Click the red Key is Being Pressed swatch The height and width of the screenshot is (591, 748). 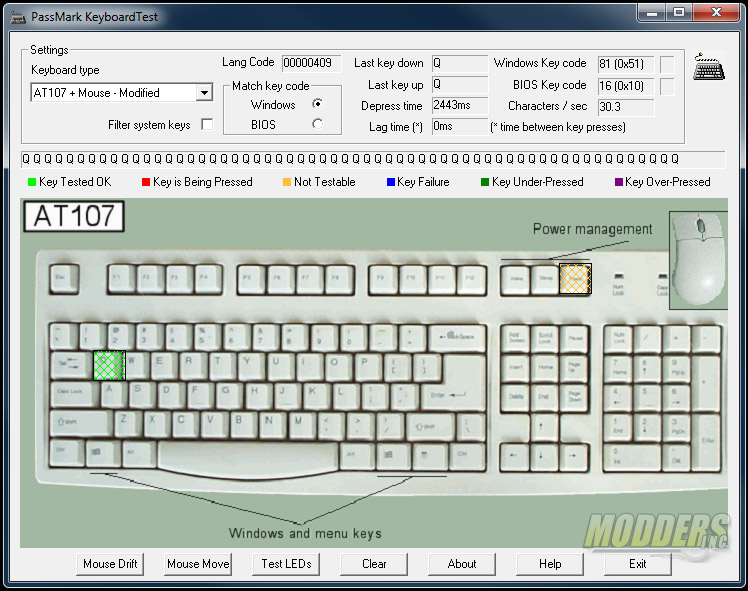click(x=146, y=182)
